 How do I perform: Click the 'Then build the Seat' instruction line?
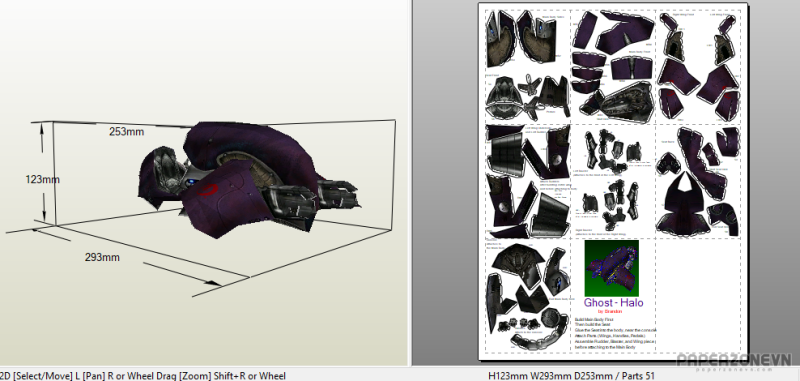coord(592,324)
